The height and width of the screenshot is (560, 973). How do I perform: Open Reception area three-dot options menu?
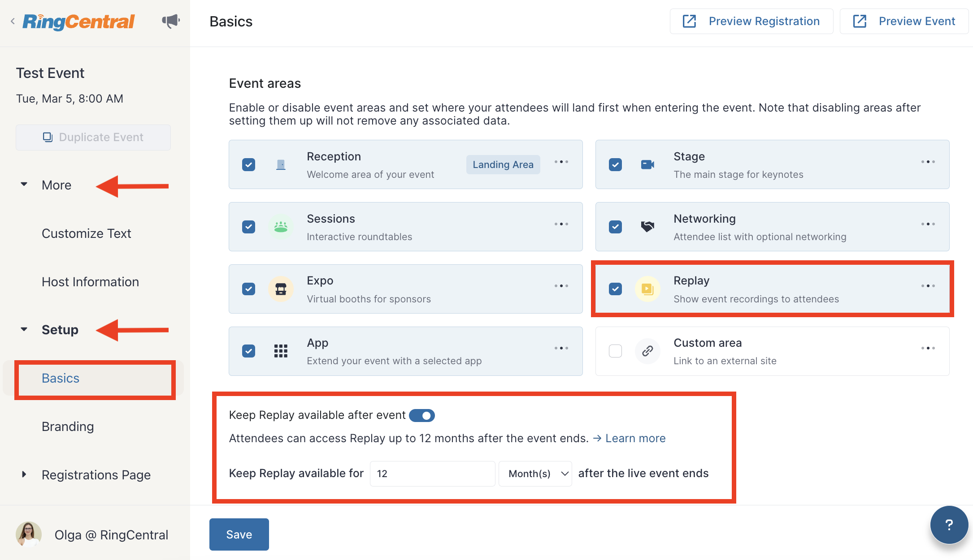561,162
